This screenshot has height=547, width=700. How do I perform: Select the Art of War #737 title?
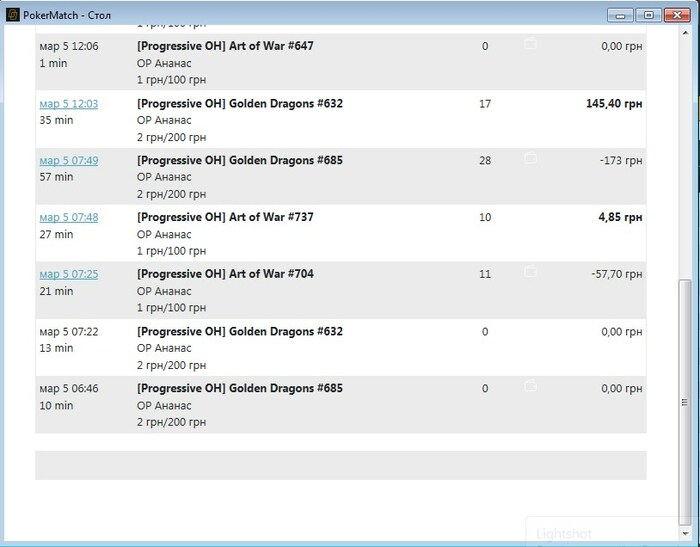(225, 217)
